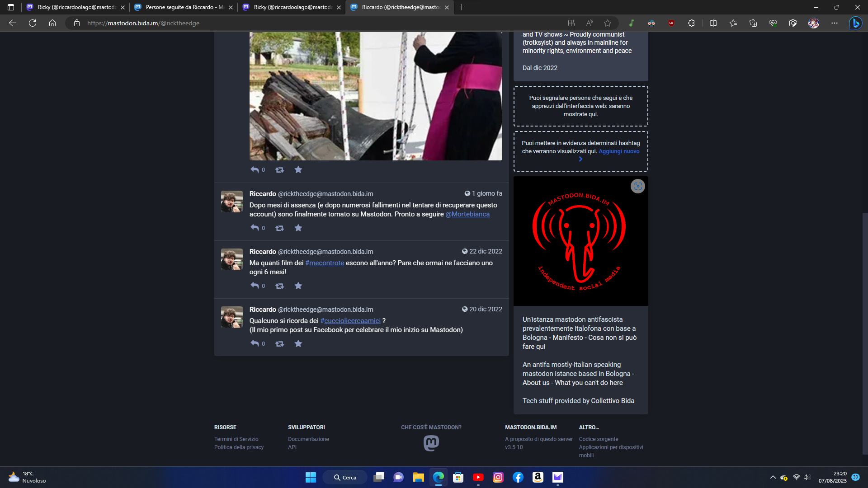Screen dimensions: 868x488
Task: Go to browser home page
Action: [x=52, y=23]
